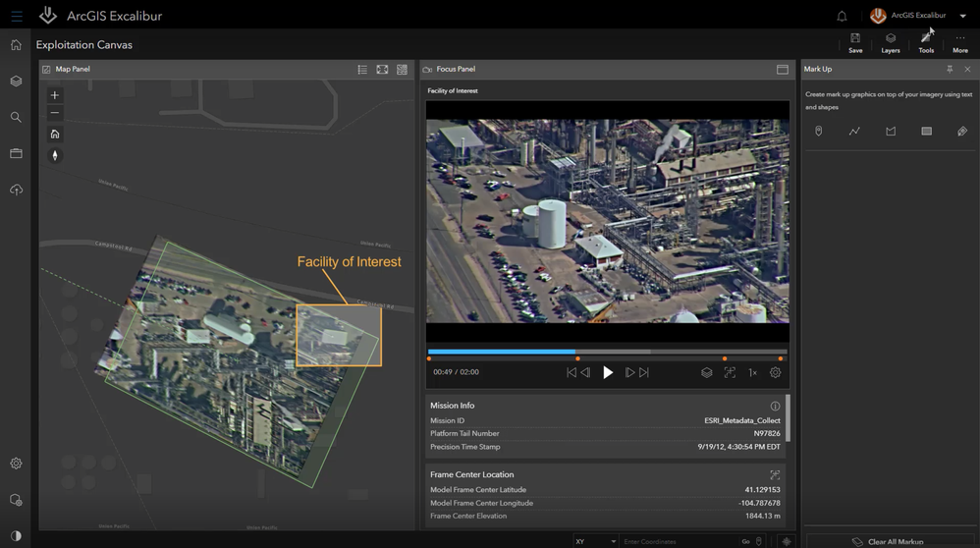Focus the Enter Coordinates field
The height and width of the screenshot is (548, 980).
click(679, 541)
